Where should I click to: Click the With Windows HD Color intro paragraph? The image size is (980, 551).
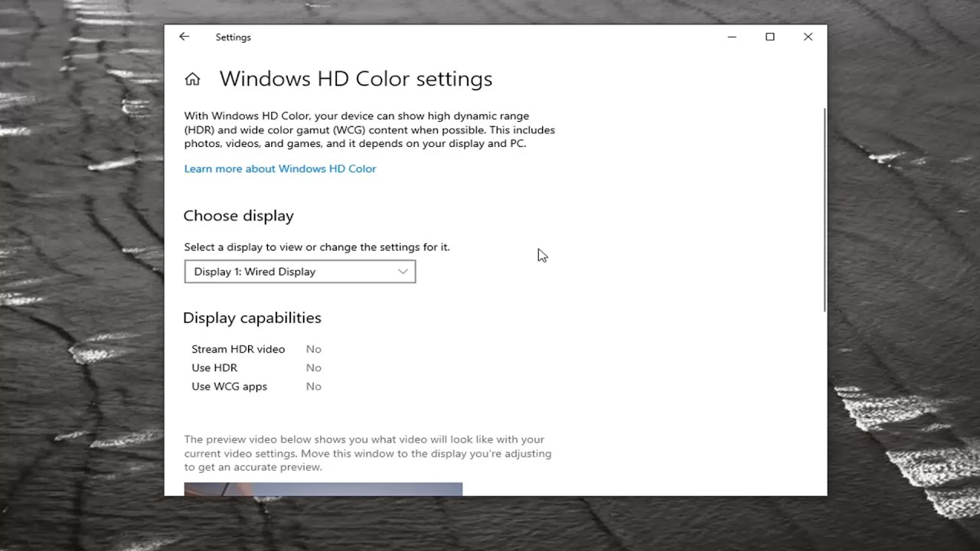point(370,130)
